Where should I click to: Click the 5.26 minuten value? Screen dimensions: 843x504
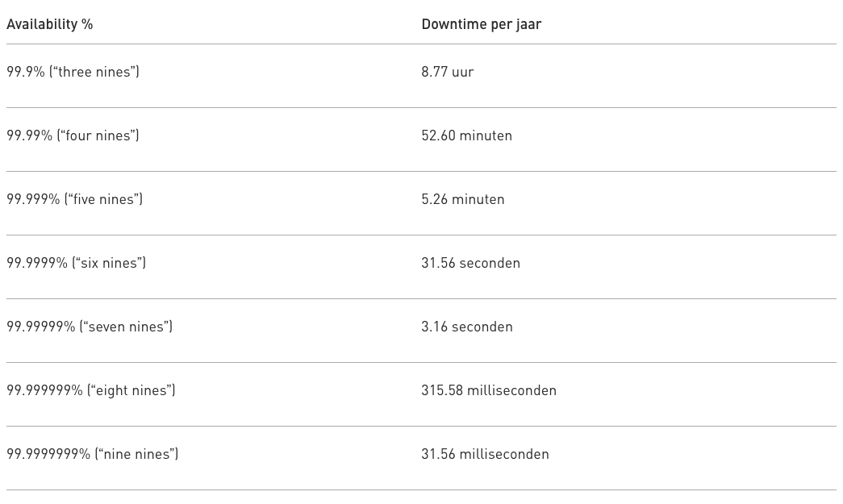coord(463,199)
